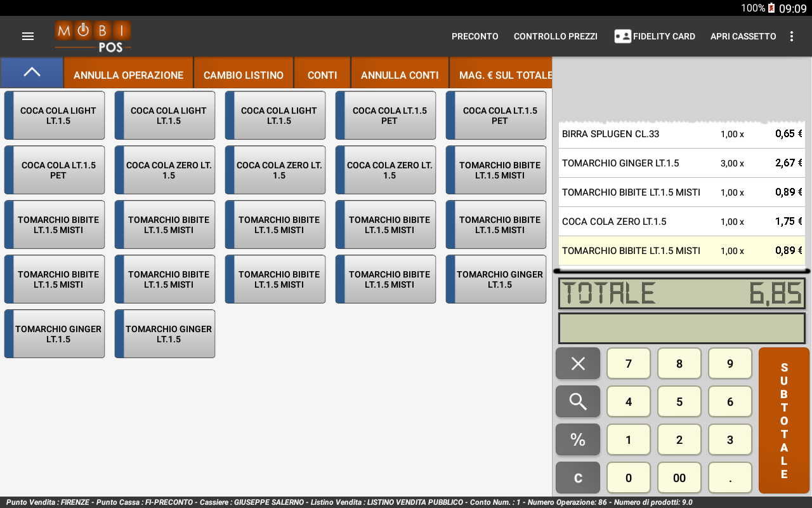The image size is (812, 508).
Task: Tap keypad digit 8
Action: pyautogui.click(x=679, y=363)
